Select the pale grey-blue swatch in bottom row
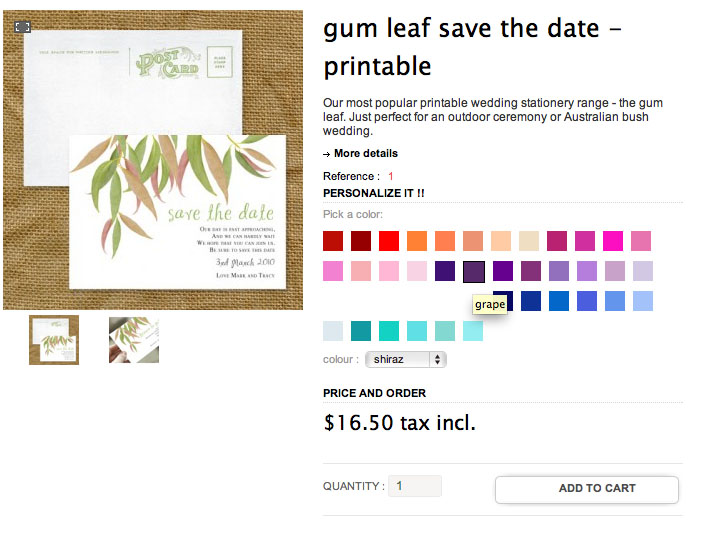721x533 pixels. pos(333,331)
